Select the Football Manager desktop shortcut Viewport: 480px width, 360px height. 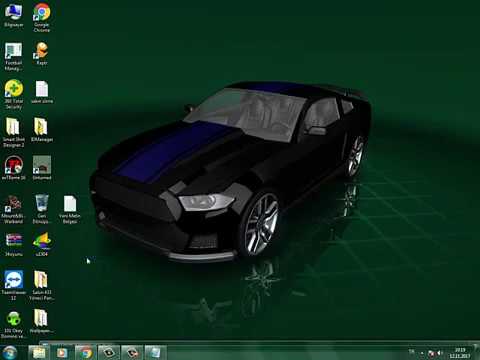pos(13,56)
